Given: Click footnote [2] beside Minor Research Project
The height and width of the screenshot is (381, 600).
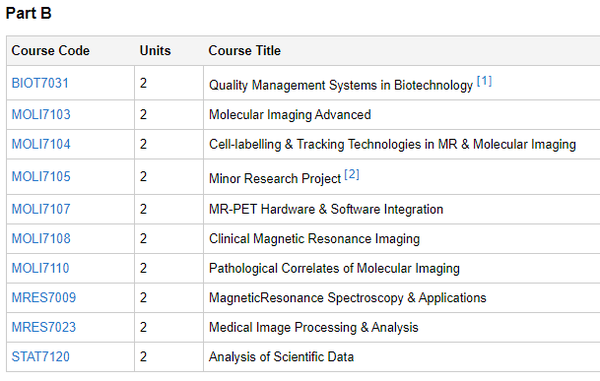Looking at the screenshot, I should point(352,174).
